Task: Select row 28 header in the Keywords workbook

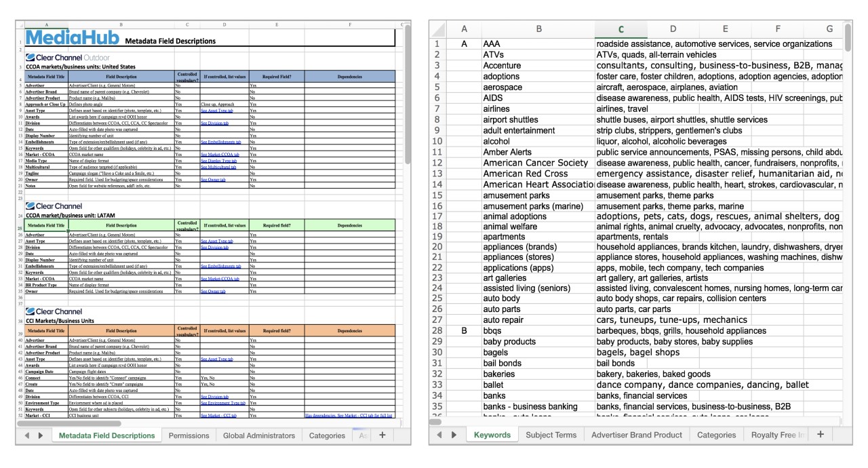Action: point(437,331)
